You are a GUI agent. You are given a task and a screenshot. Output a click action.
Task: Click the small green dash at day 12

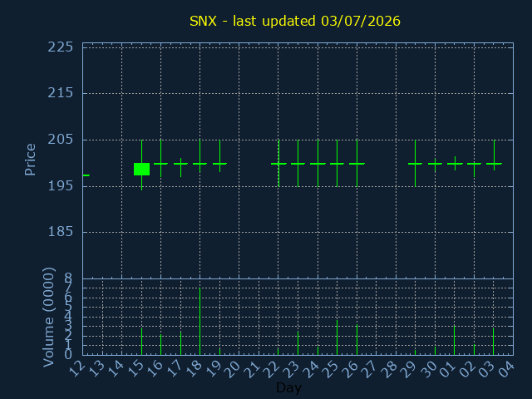coord(86,175)
